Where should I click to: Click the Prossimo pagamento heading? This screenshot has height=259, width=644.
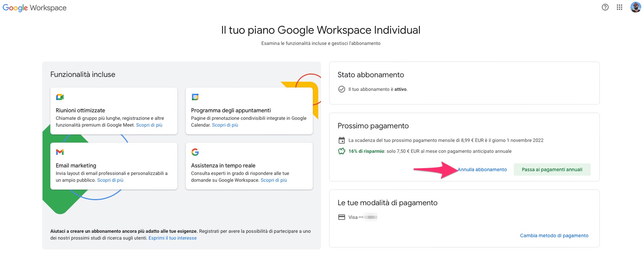(x=373, y=126)
